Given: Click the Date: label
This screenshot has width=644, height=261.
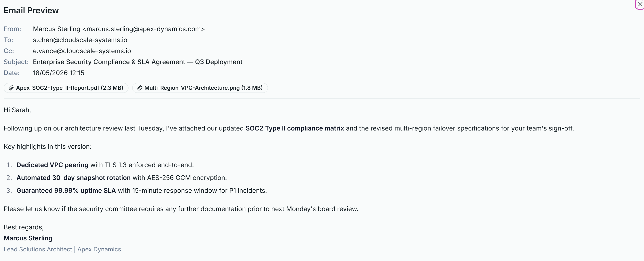Looking at the screenshot, I should (11, 73).
